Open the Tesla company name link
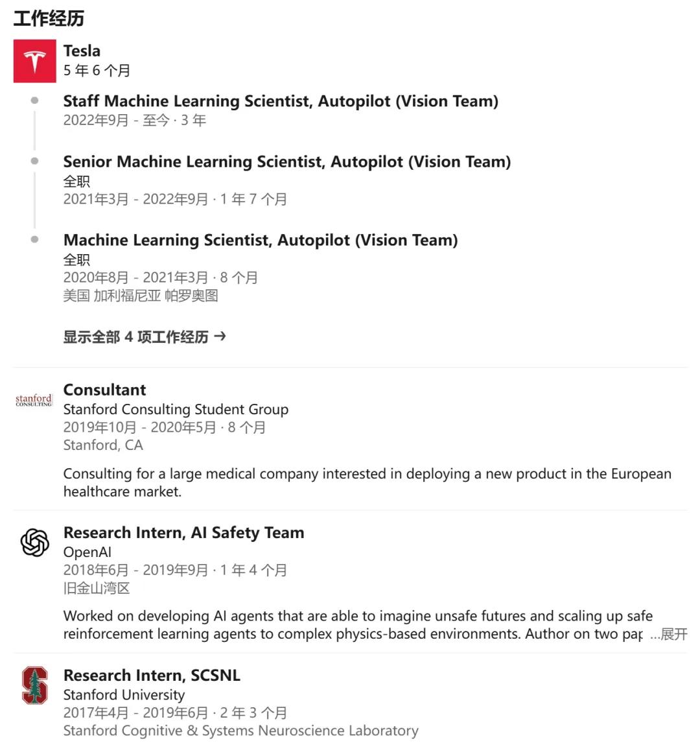 82,51
